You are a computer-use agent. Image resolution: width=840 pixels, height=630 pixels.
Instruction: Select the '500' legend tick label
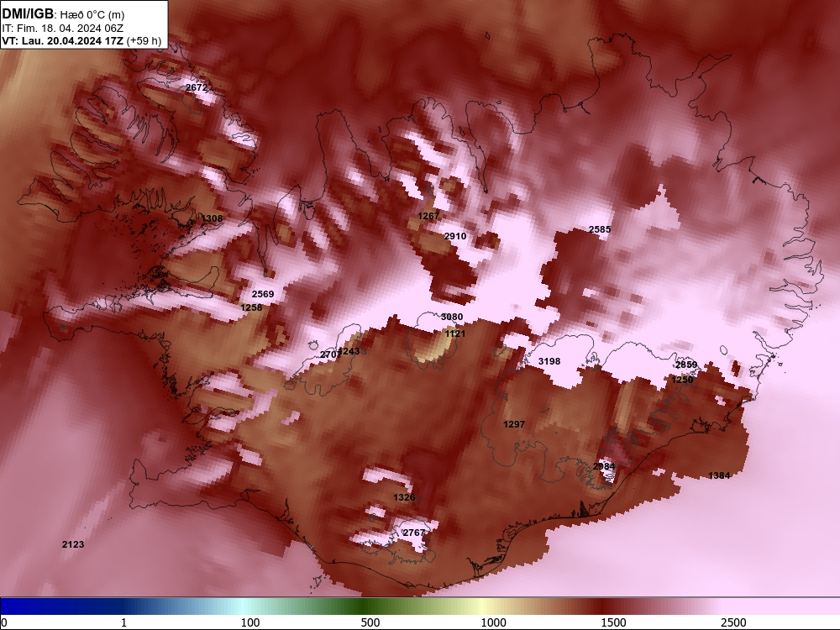(x=370, y=622)
